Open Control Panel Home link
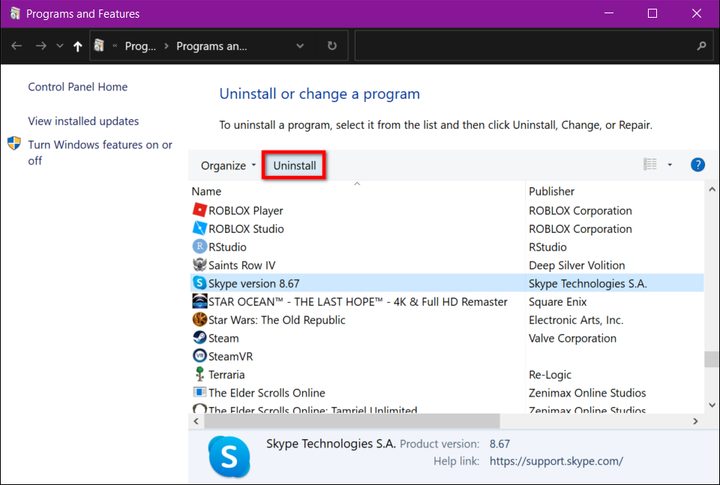720x485 pixels. [x=78, y=87]
